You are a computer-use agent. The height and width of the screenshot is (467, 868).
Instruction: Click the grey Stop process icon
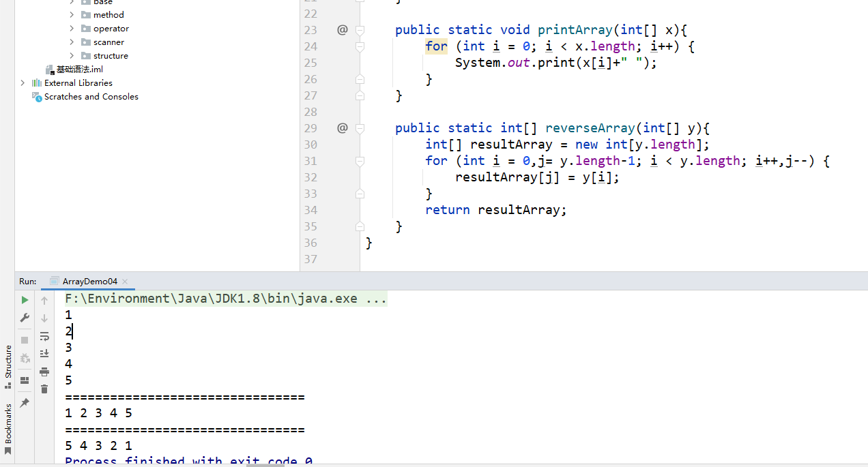tap(25, 340)
